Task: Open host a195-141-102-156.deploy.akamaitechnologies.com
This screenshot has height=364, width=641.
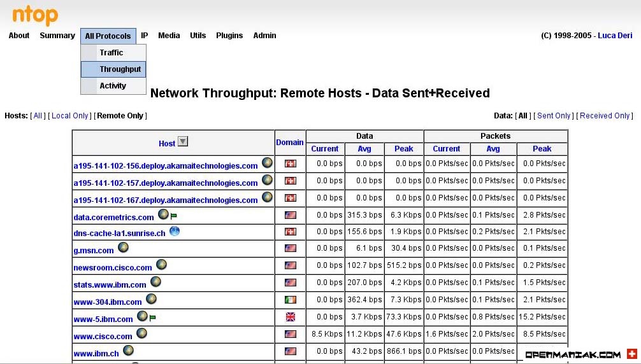Action: click(x=166, y=166)
